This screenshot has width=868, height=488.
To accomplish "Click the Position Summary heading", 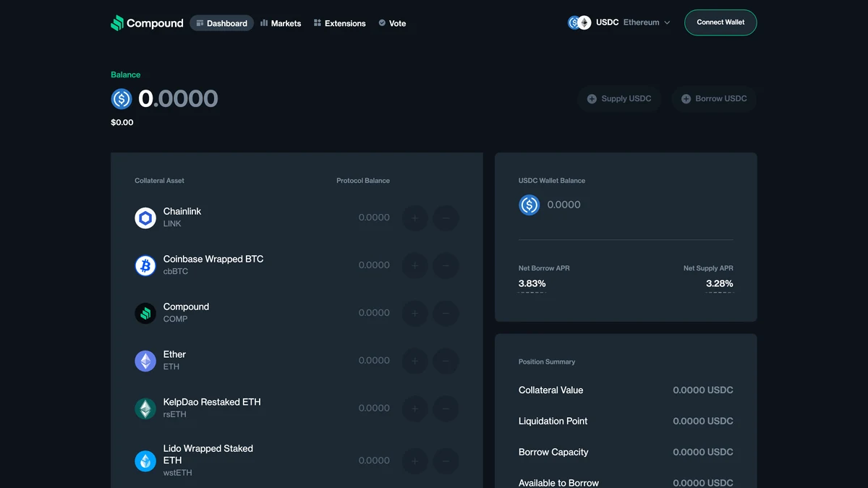I will (547, 361).
